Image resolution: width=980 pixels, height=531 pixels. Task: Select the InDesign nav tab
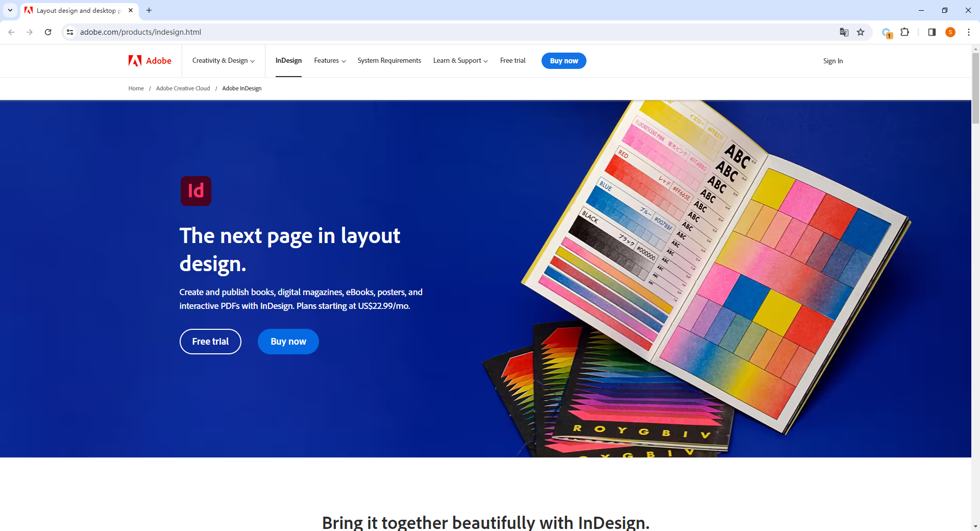click(288, 61)
